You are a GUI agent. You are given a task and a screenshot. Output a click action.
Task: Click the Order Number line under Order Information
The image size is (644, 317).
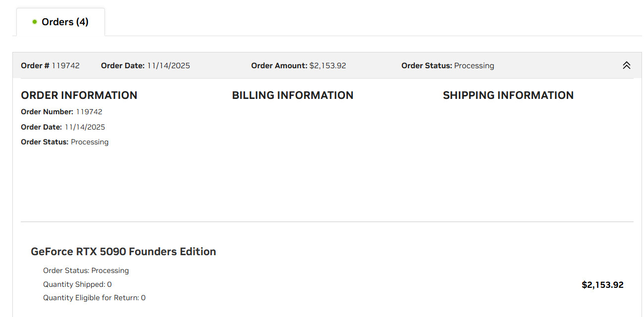pyautogui.click(x=61, y=112)
